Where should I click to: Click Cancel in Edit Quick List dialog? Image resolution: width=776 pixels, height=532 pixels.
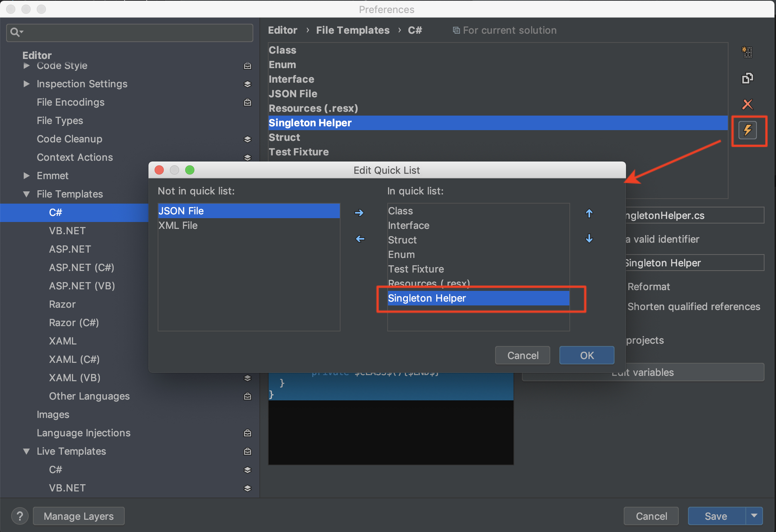(x=522, y=356)
